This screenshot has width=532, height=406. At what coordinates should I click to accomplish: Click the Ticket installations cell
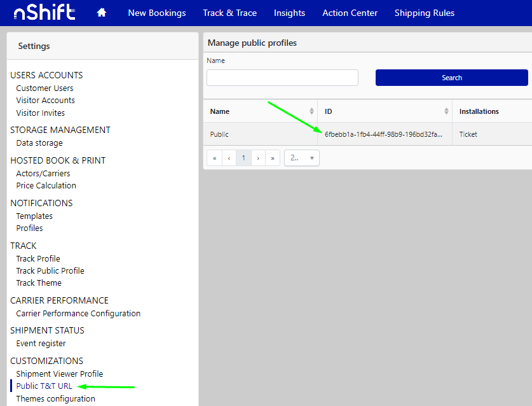(x=468, y=134)
